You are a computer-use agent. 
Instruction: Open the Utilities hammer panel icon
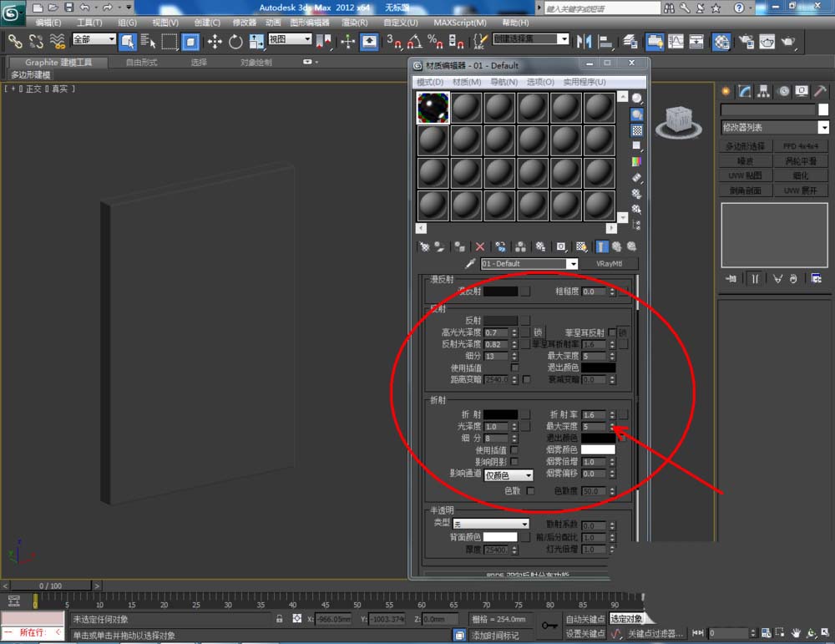pyautogui.click(x=820, y=91)
